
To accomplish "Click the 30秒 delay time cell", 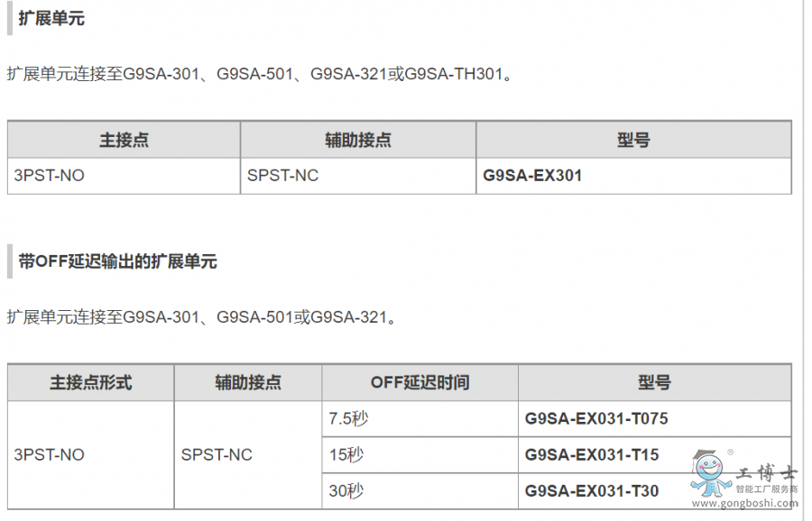I will [420, 490].
